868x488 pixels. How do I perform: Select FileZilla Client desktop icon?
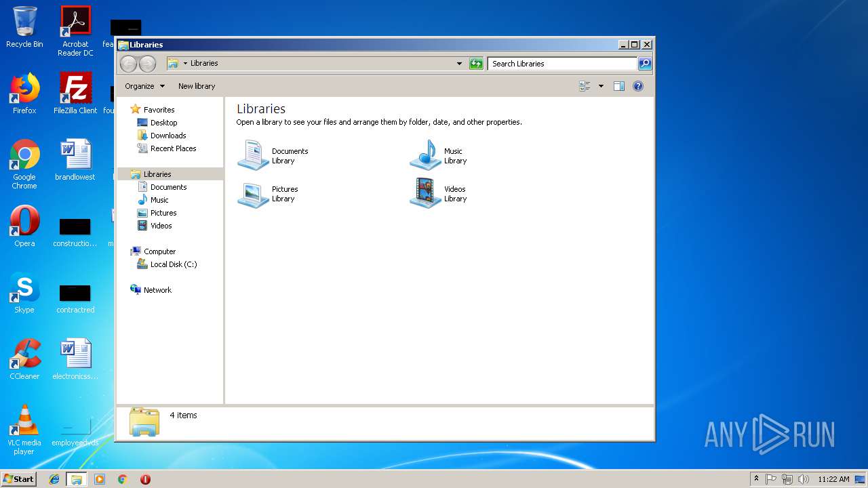pyautogui.click(x=75, y=94)
